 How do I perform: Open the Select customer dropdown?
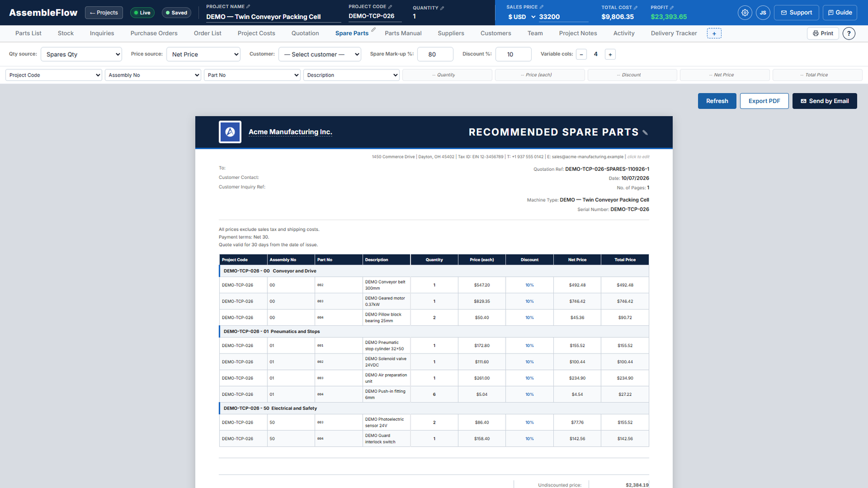[320, 54]
